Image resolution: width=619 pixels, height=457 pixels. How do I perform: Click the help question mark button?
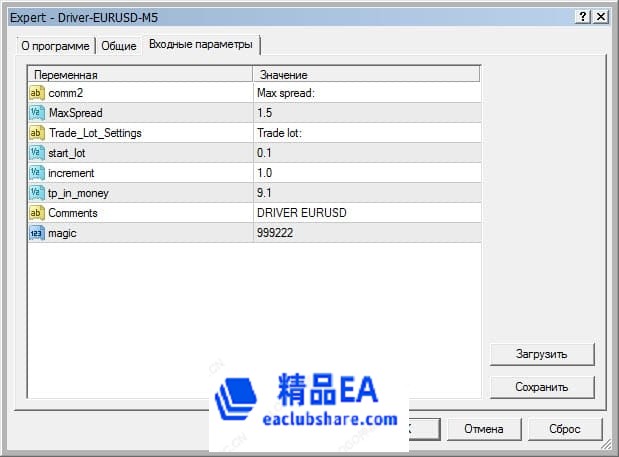[582, 17]
